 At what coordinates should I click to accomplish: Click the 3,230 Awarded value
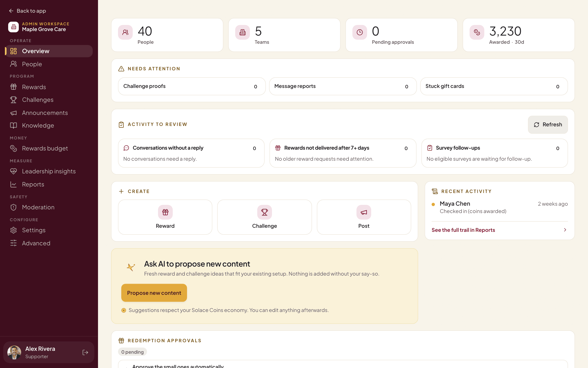tap(505, 31)
